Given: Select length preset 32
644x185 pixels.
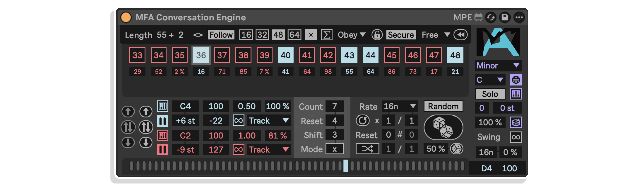Looking at the screenshot, I should [262, 35].
